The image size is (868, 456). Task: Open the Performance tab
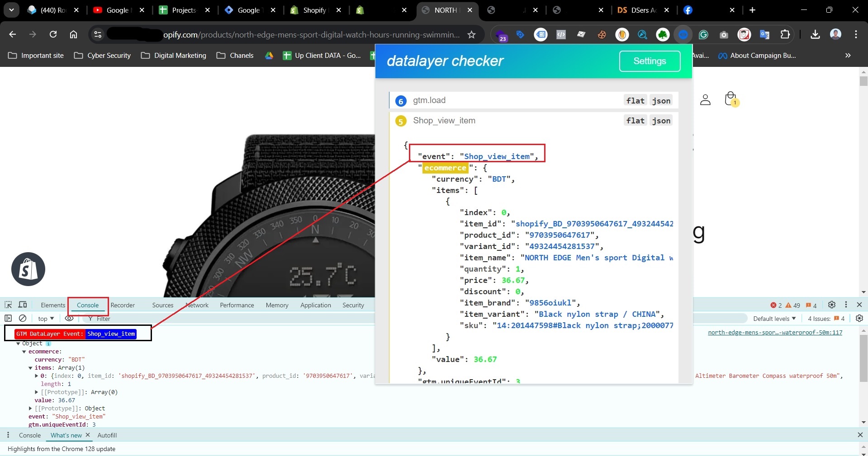237,305
